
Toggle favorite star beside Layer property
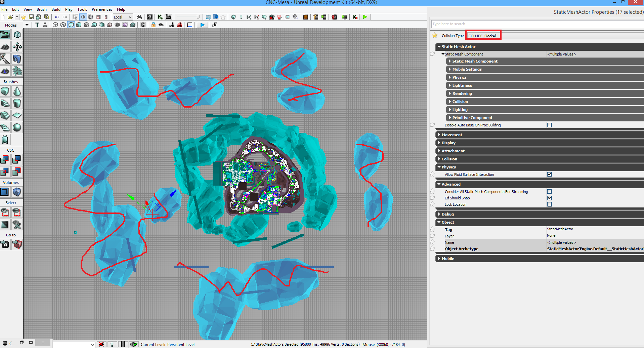432,236
